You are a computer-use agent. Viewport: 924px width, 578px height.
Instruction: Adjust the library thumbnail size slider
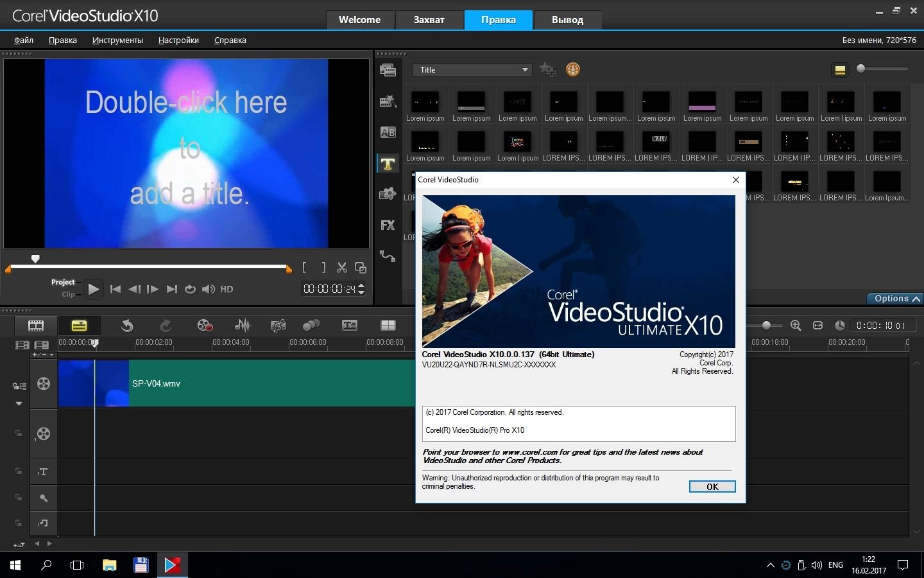(861, 69)
